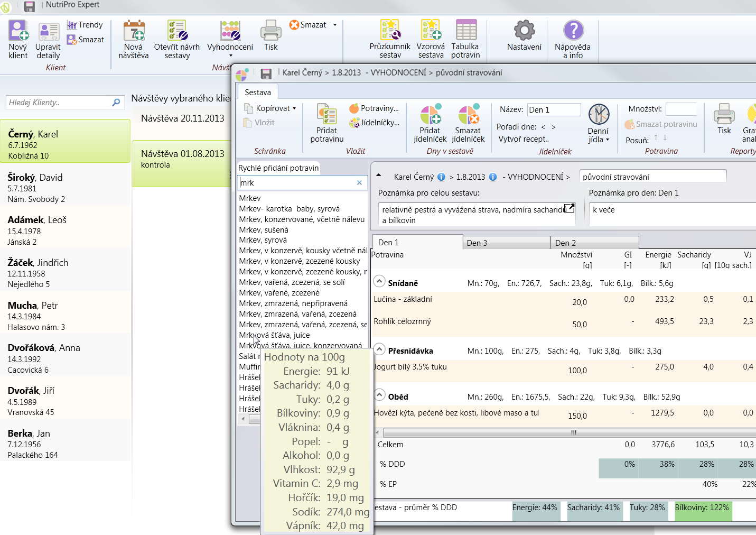Switch to the Den 3 tab
The height and width of the screenshot is (535, 756).
[507, 243]
